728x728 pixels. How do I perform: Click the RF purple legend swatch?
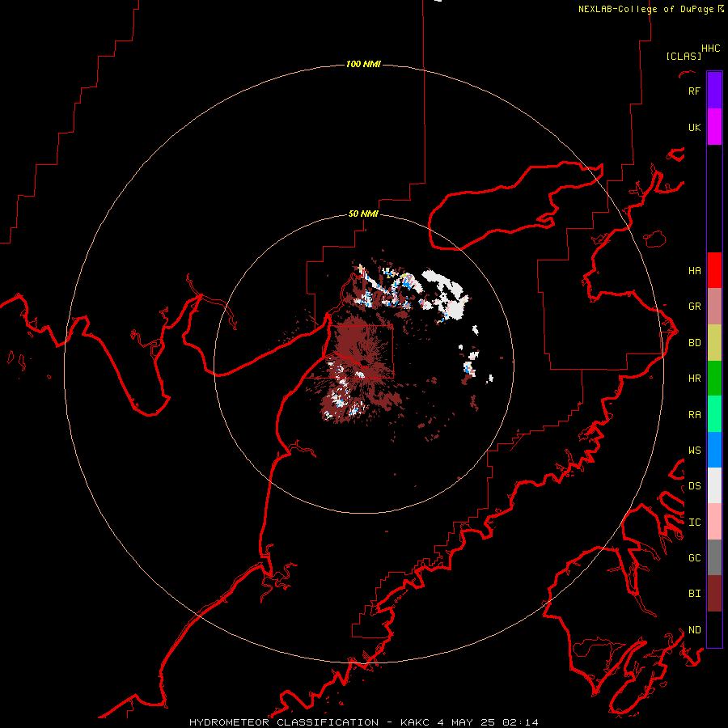[x=714, y=91]
